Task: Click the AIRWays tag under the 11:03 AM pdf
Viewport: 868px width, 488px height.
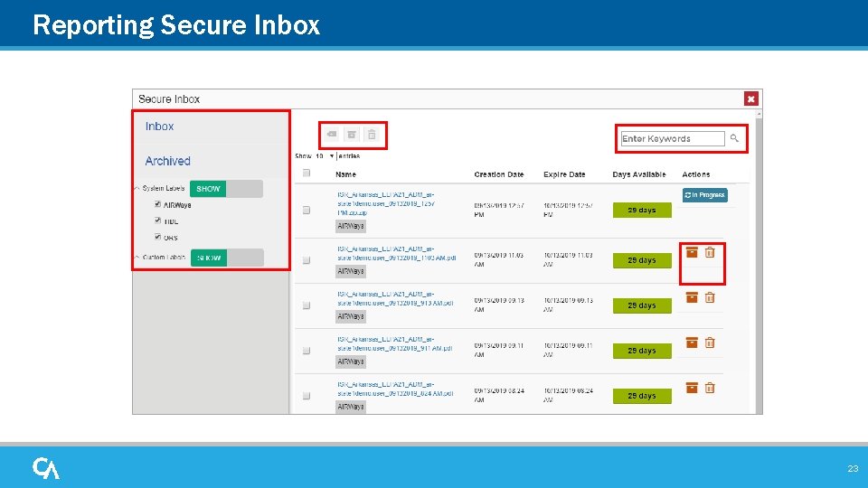Action: (x=351, y=271)
